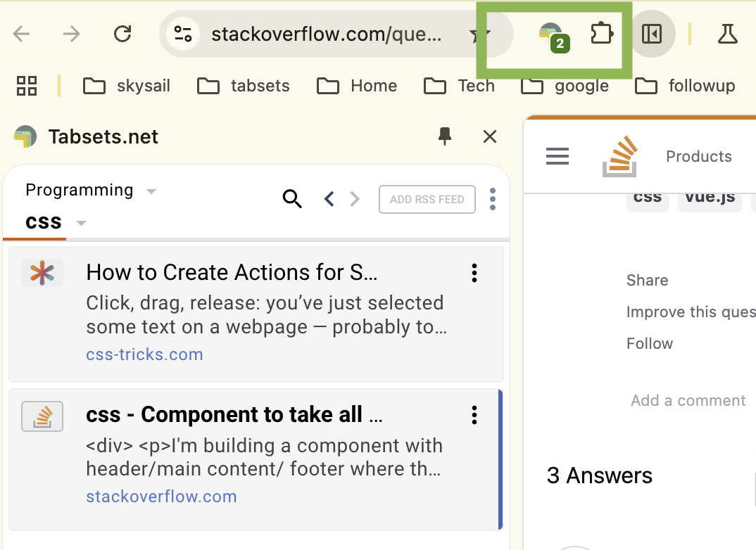Open the Stack Overflow hamburger menu
756x550 pixels.
click(x=557, y=156)
